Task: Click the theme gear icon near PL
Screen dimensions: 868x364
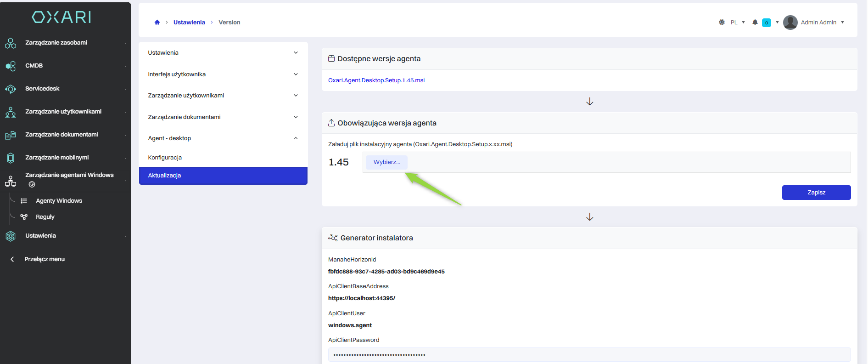Action: click(x=722, y=22)
